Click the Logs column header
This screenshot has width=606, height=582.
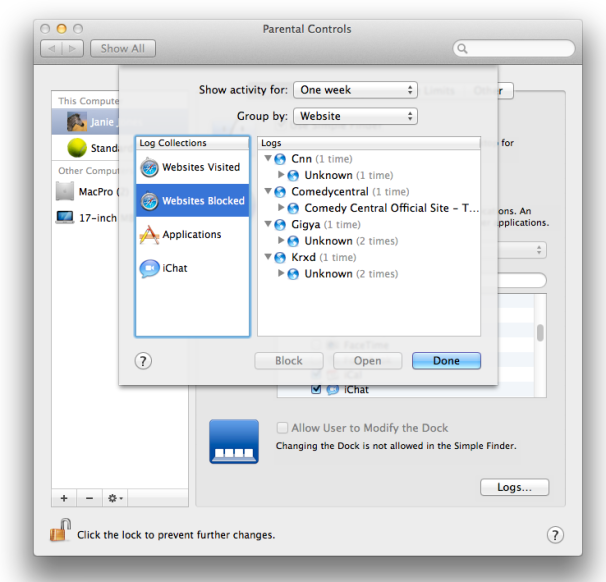[369, 143]
